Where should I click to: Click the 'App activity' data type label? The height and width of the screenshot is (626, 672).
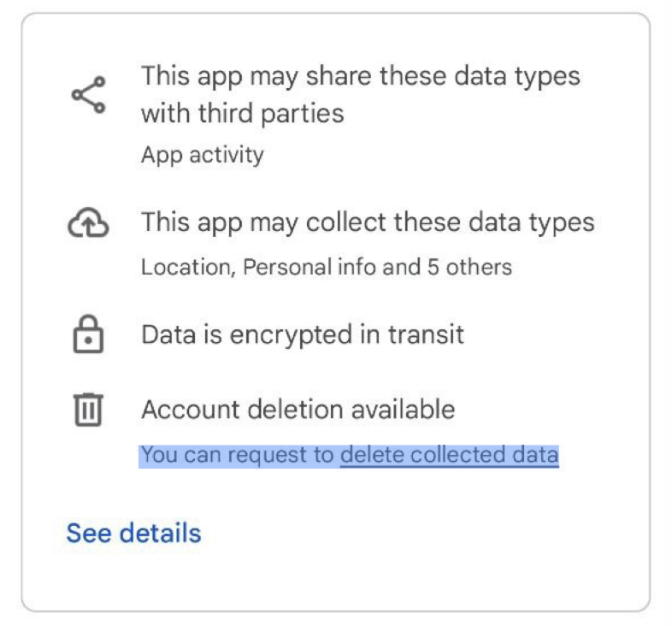(203, 155)
